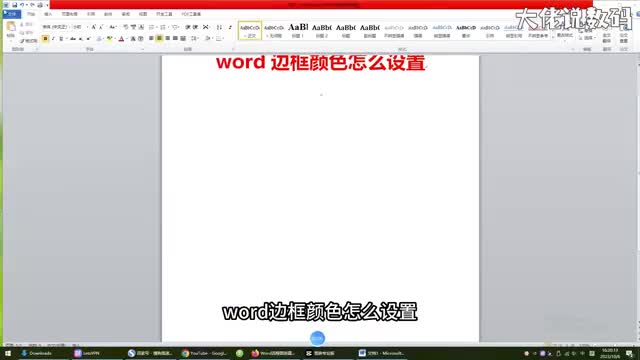Increase font size with Grow Font

[93, 27]
